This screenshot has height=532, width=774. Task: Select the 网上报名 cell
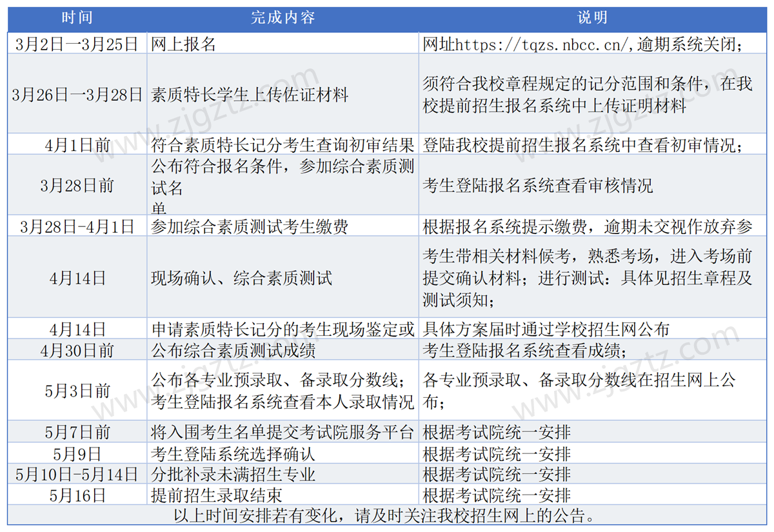pyautogui.click(x=183, y=44)
